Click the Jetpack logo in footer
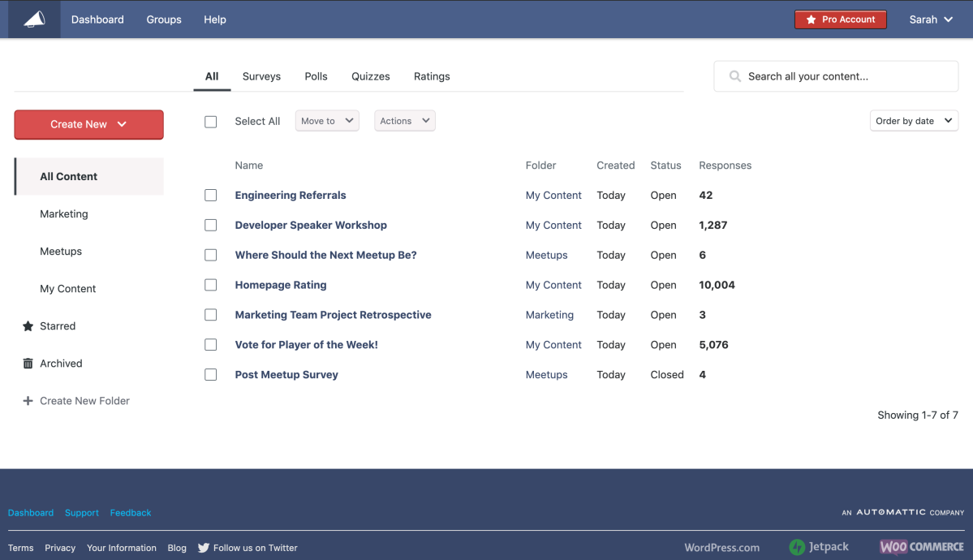Image resolution: width=973 pixels, height=560 pixels. [819, 547]
